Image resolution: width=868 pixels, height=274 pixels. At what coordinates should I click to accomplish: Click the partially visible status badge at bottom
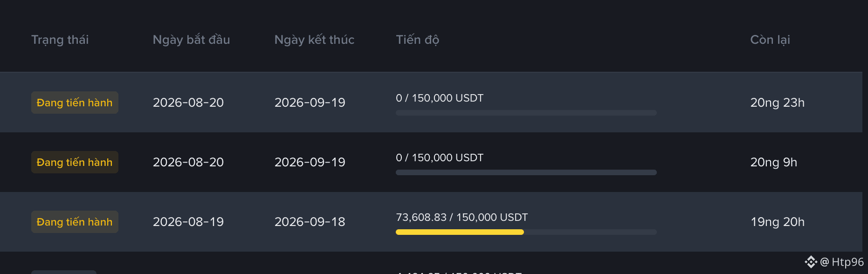[64, 272]
